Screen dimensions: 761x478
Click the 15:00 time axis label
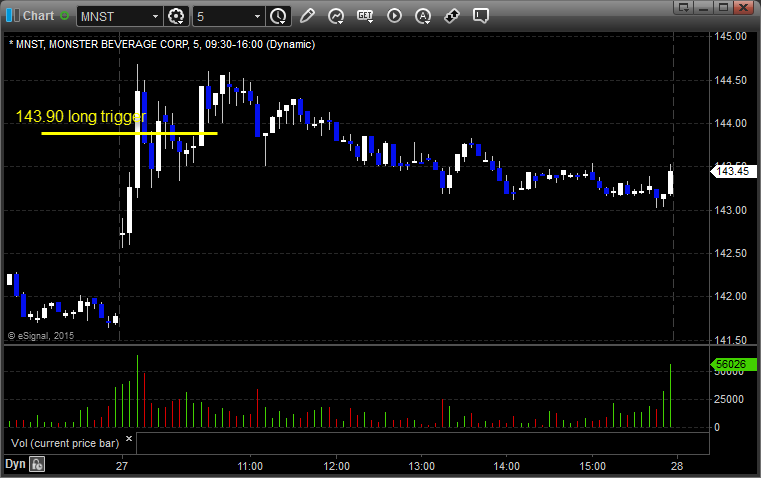point(592,466)
